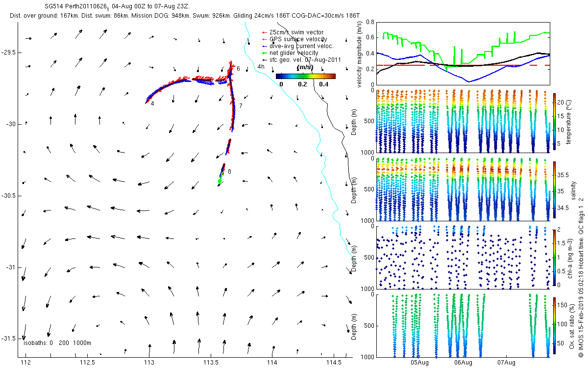Click the 'velocity magnitude (m/s)' axis label
Screen dimensions: 588x368
360,54
